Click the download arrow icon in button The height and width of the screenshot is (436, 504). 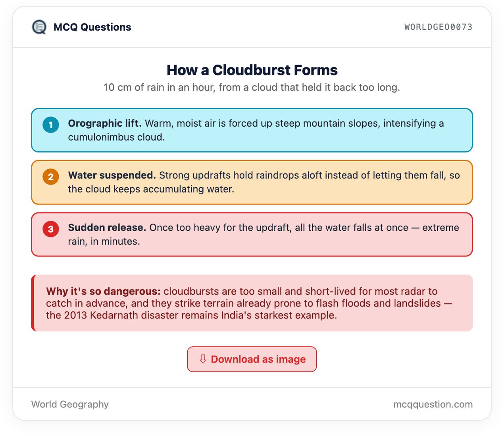point(203,359)
